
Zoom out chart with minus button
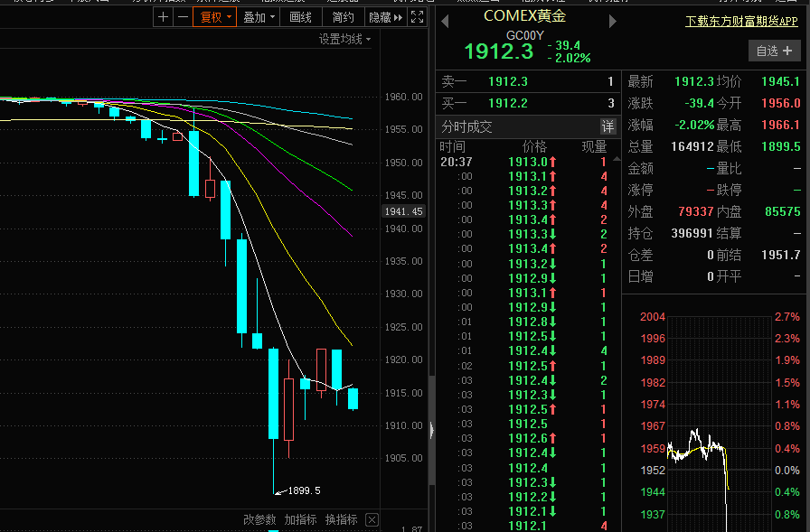(x=183, y=17)
